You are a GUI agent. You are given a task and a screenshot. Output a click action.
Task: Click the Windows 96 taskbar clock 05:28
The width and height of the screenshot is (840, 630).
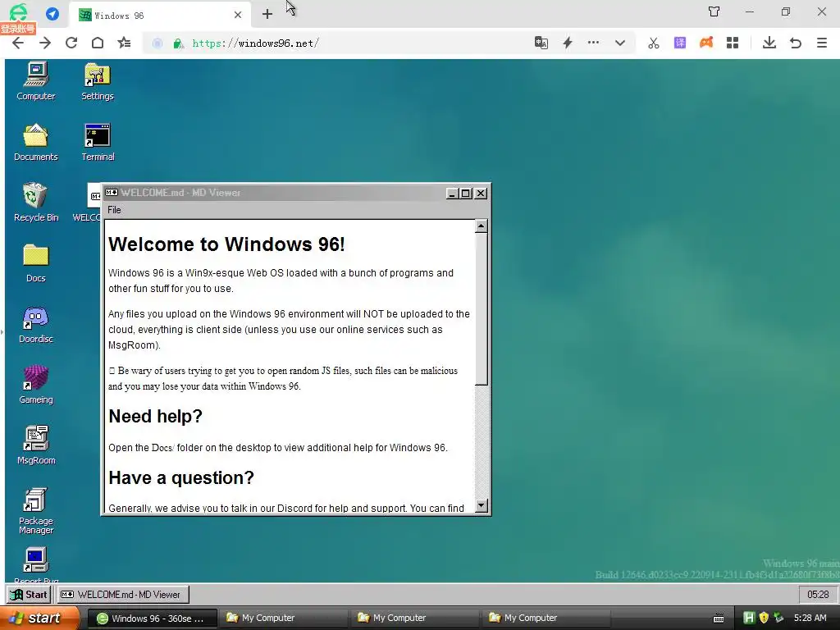click(818, 594)
